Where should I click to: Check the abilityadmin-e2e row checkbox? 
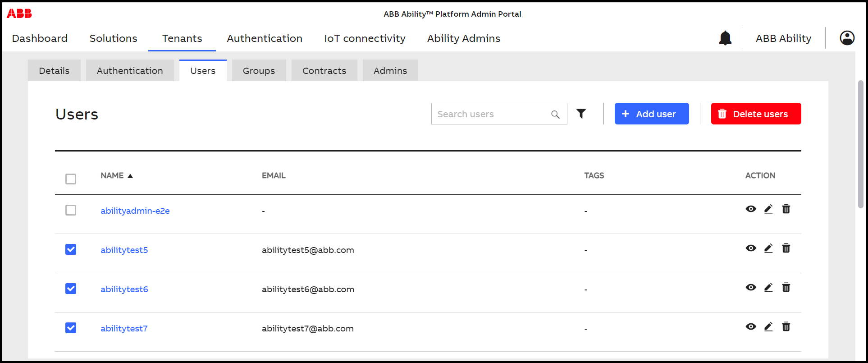71,210
